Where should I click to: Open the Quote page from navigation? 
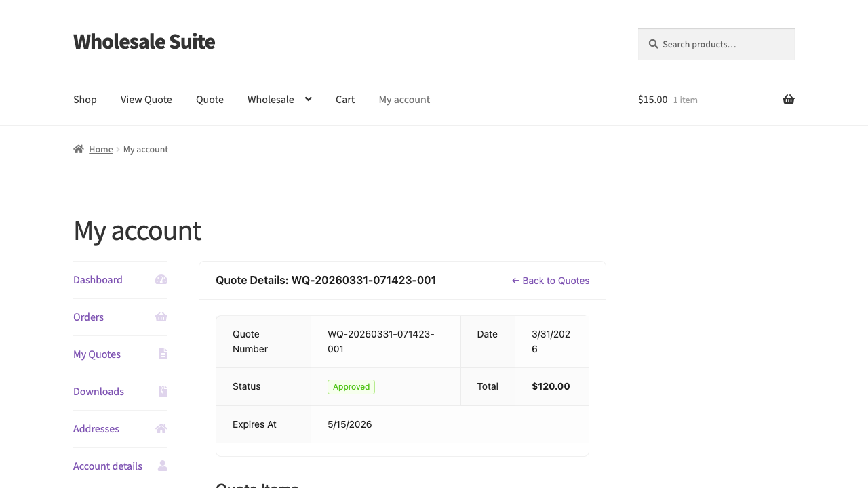click(x=210, y=100)
